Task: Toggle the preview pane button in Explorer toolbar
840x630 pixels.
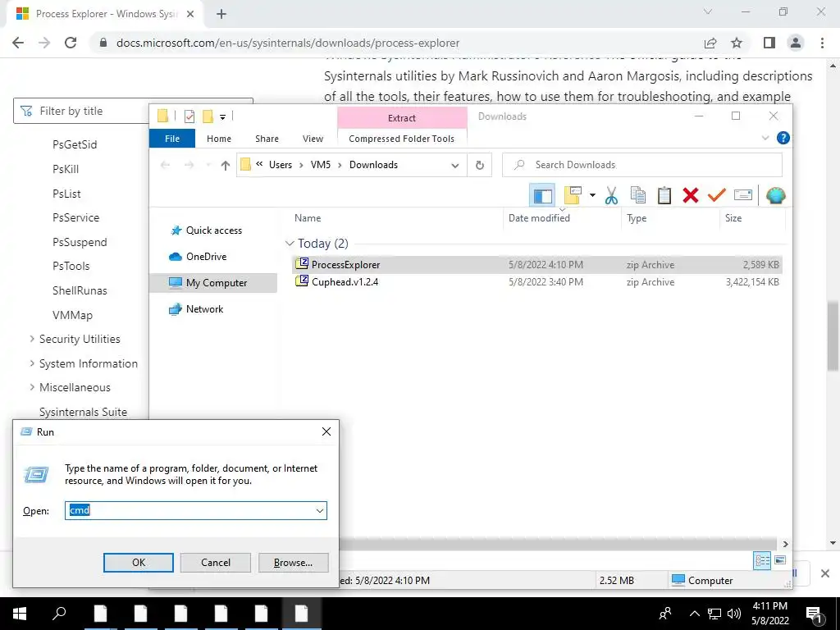Action: tap(542, 195)
